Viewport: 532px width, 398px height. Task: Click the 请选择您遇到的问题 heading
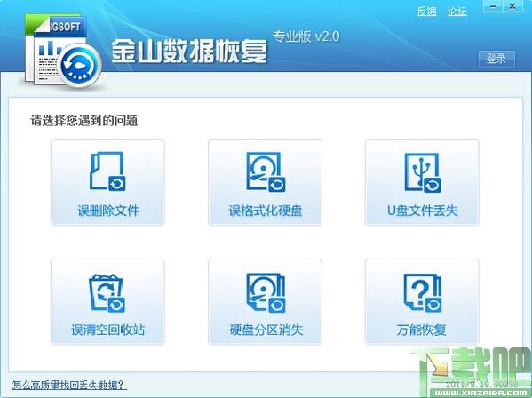click(84, 121)
